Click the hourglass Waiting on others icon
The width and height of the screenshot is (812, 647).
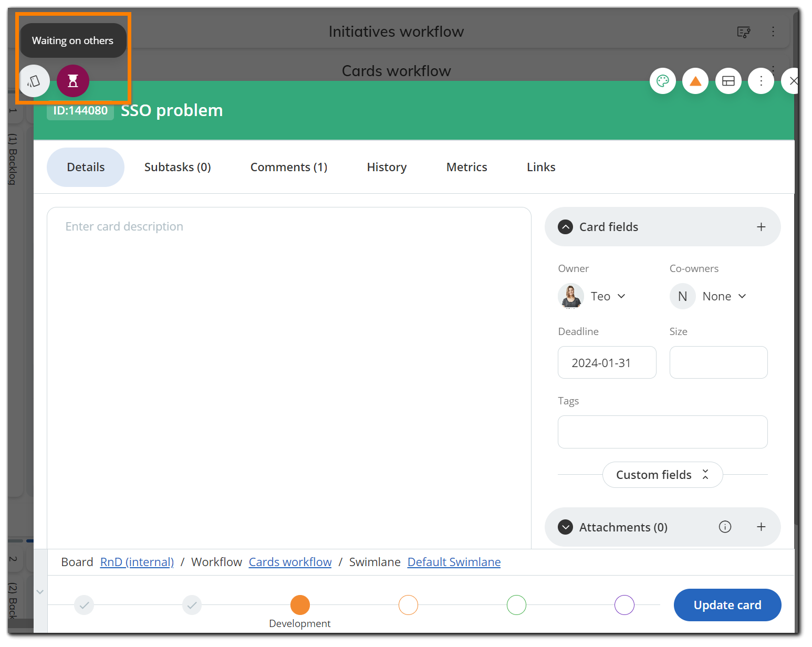pyautogui.click(x=73, y=81)
